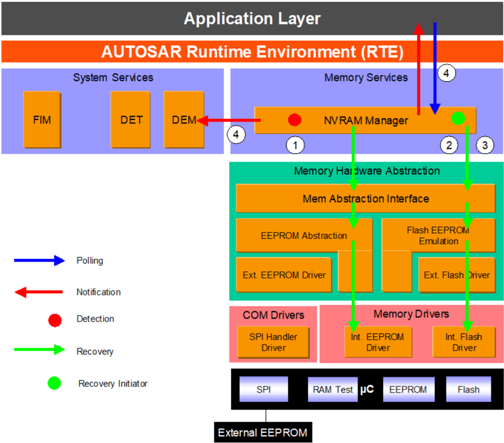
Task: Select the FIM module box
Action: 42,119
